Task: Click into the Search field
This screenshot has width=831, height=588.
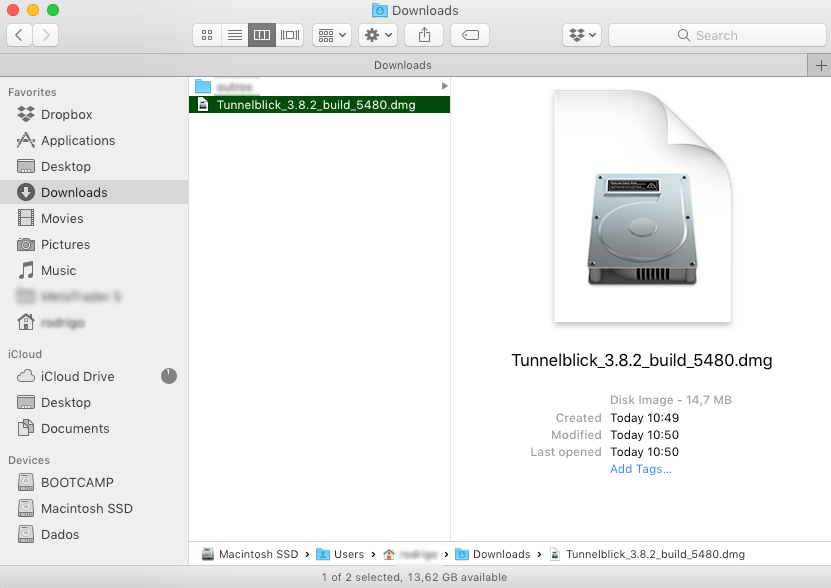Action: 717,35
